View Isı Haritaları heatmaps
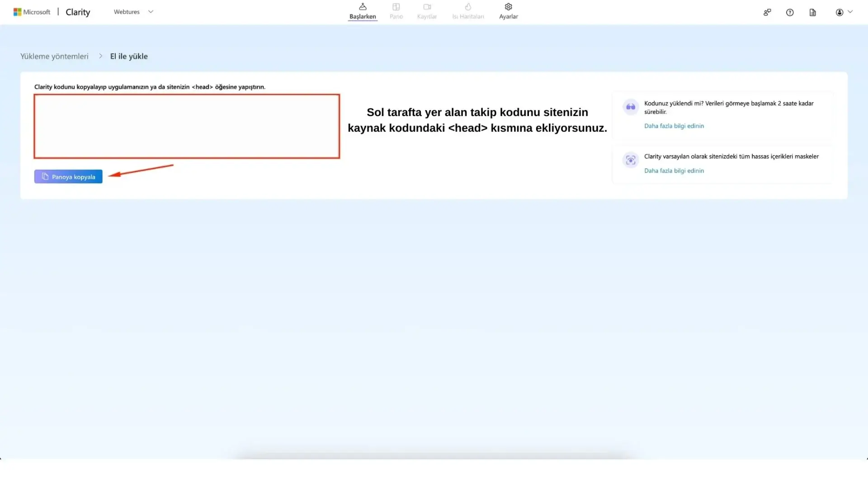Screen dimensions: 868x482 click(468, 11)
